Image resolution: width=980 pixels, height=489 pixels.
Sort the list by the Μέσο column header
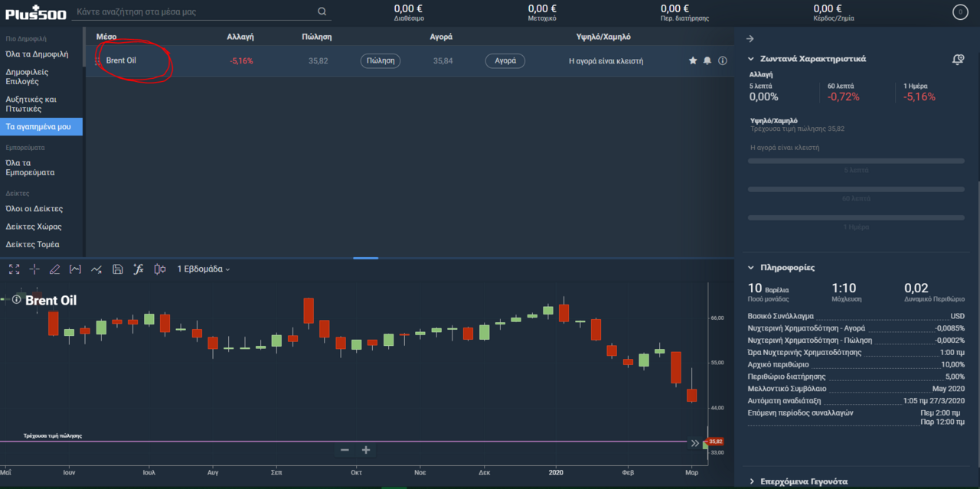point(106,37)
